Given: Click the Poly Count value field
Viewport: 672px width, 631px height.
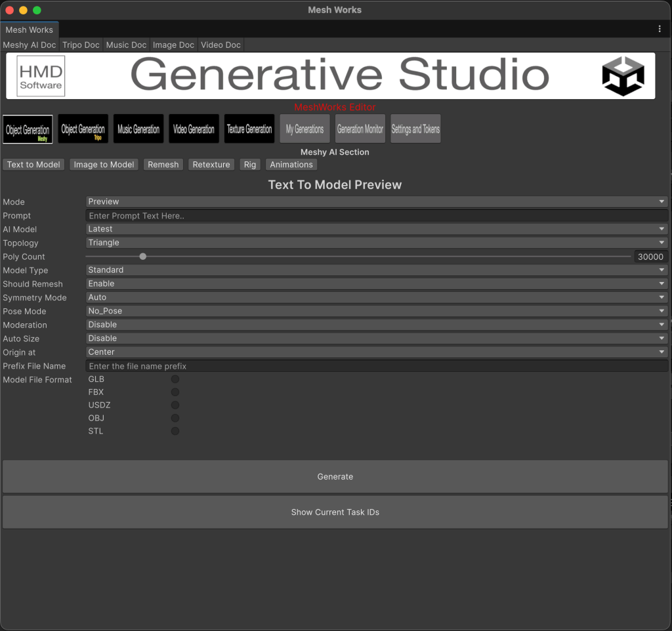Looking at the screenshot, I should (650, 256).
